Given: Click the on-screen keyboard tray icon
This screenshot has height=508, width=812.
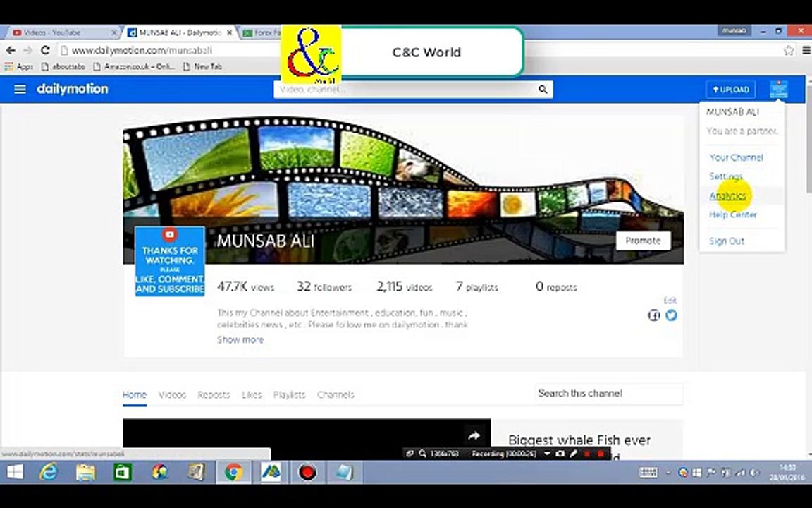Looking at the screenshot, I should 648,472.
